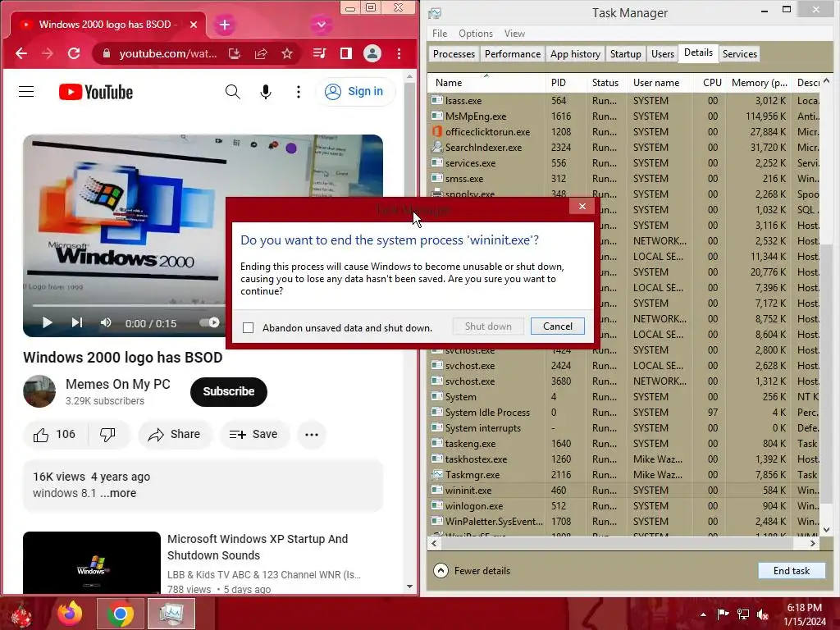
Task: Show hidden tray icons arrow
Action: (x=703, y=614)
